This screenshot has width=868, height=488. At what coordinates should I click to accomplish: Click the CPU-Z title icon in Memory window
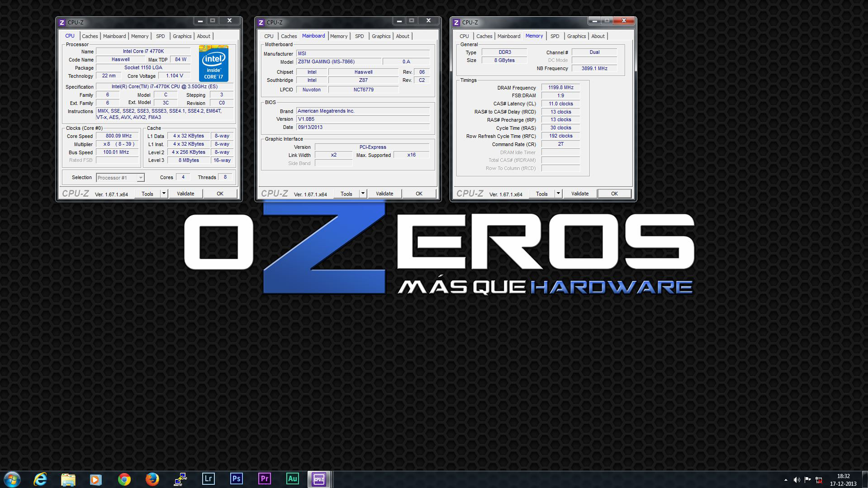click(457, 22)
